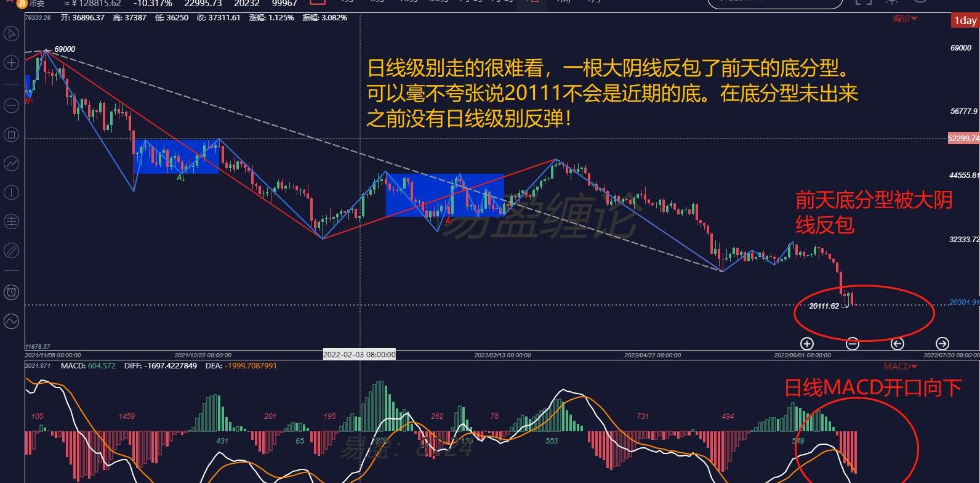Zoom in using the bottom plus button
Viewport: 980px width, 483px height.
click(x=807, y=344)
